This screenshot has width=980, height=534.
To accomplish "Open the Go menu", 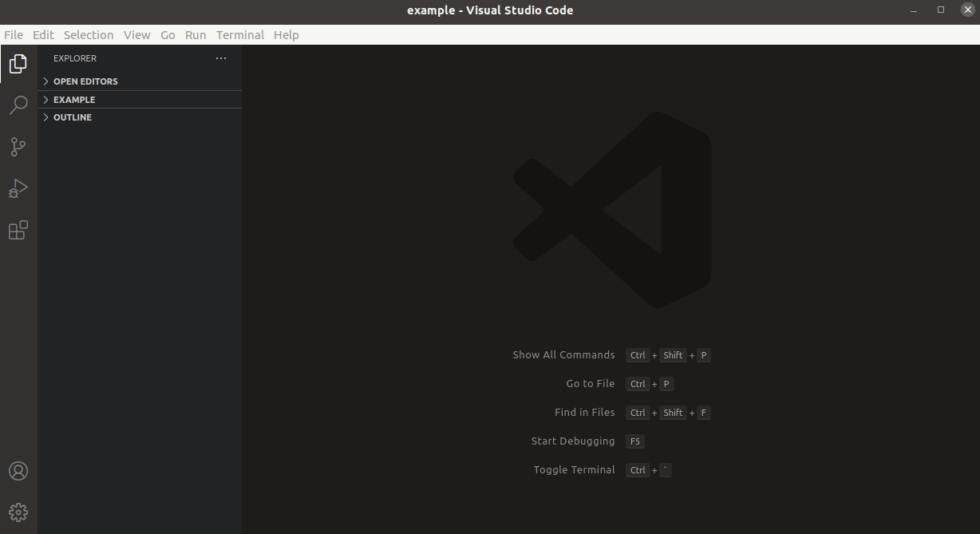I will [168, 35].
